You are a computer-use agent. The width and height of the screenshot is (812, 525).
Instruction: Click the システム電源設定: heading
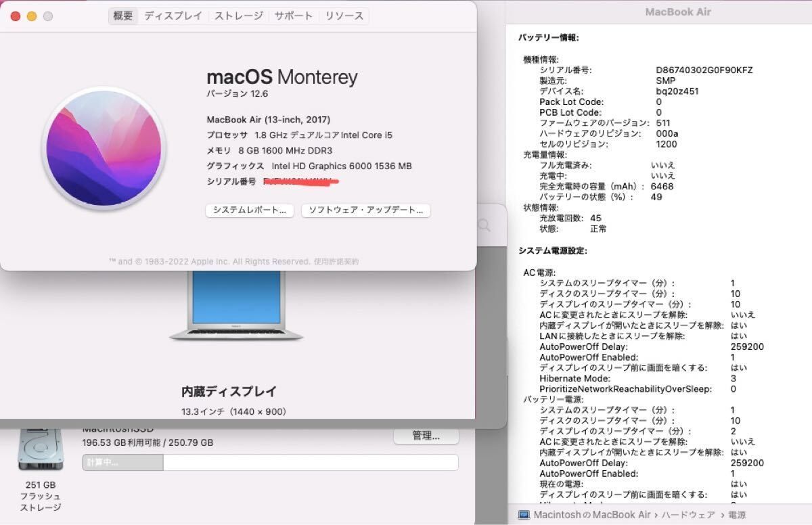coord(552,251)
